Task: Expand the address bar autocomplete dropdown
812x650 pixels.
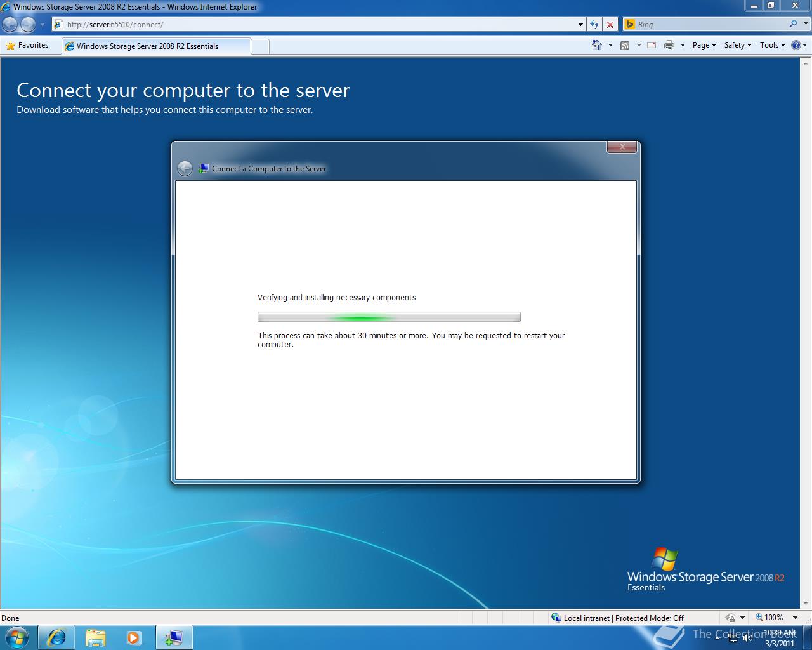Action: click(x=580, y=25)
